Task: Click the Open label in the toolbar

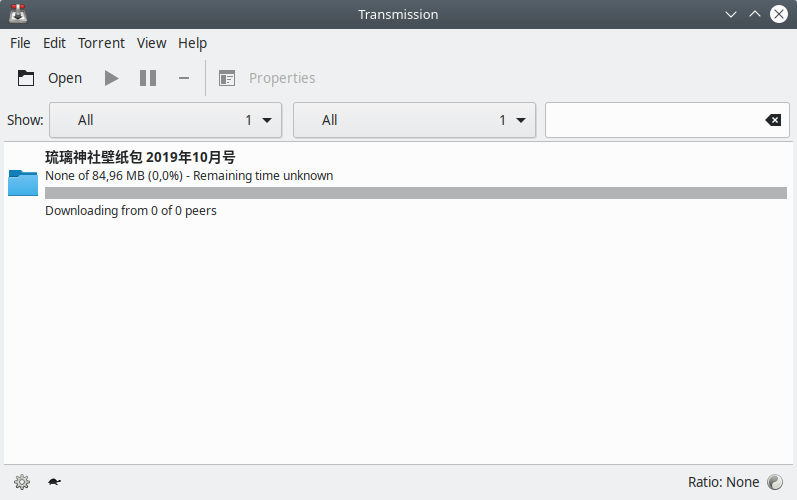Action: (65, 78)
